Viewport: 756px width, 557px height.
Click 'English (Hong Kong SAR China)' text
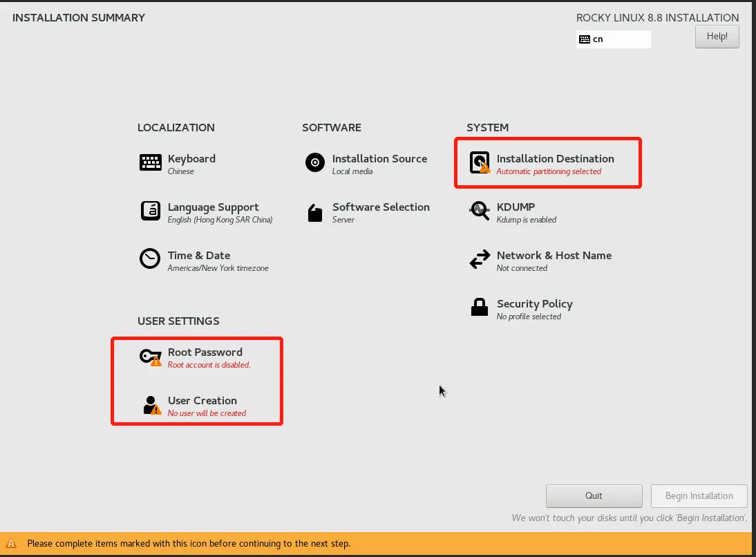[x=220, y=220]
